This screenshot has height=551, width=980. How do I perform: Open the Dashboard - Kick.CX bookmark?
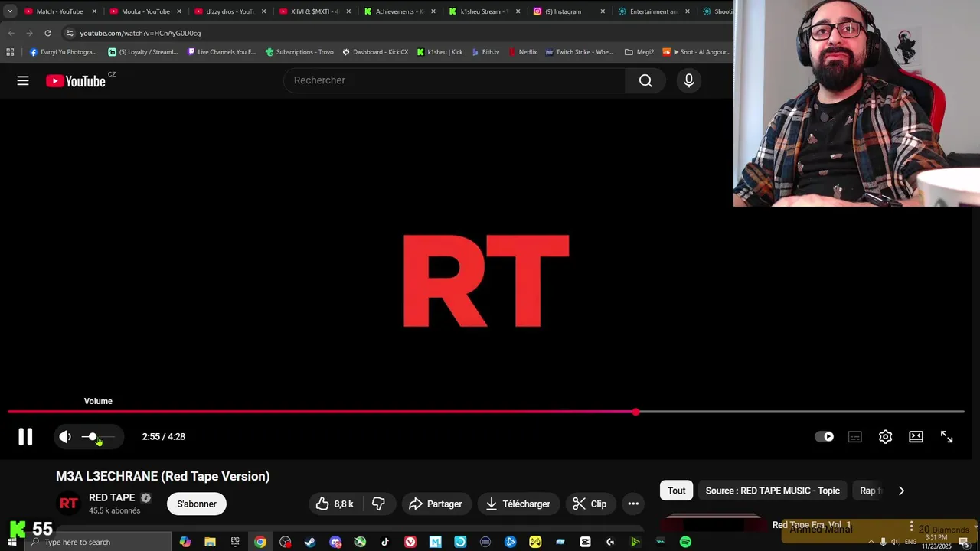point(375,52)
